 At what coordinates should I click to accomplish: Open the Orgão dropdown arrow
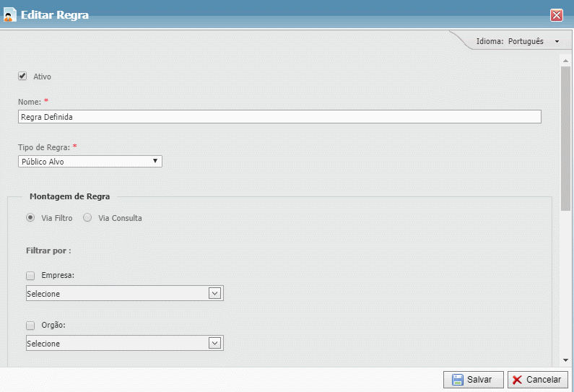pyautogui.click(x=214, y=343)
